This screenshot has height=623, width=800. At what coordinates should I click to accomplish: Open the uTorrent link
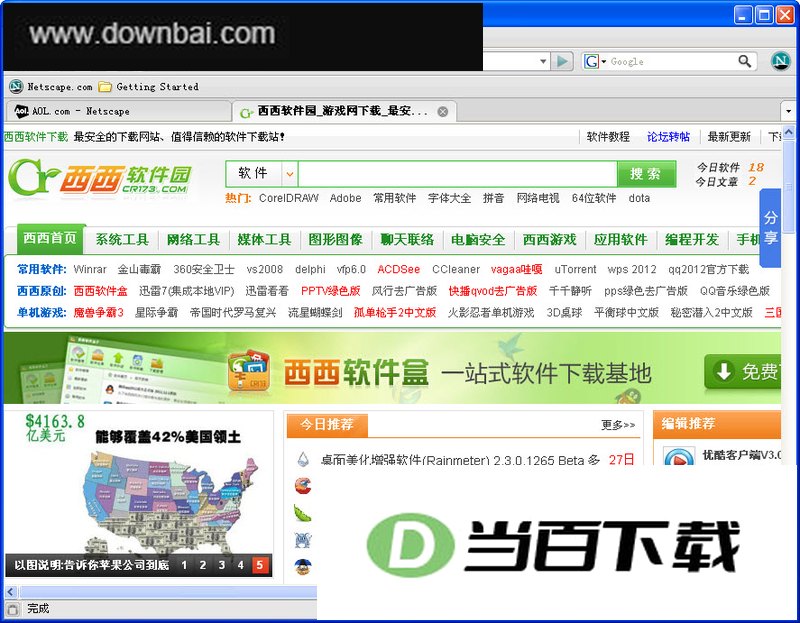(575, 269)
